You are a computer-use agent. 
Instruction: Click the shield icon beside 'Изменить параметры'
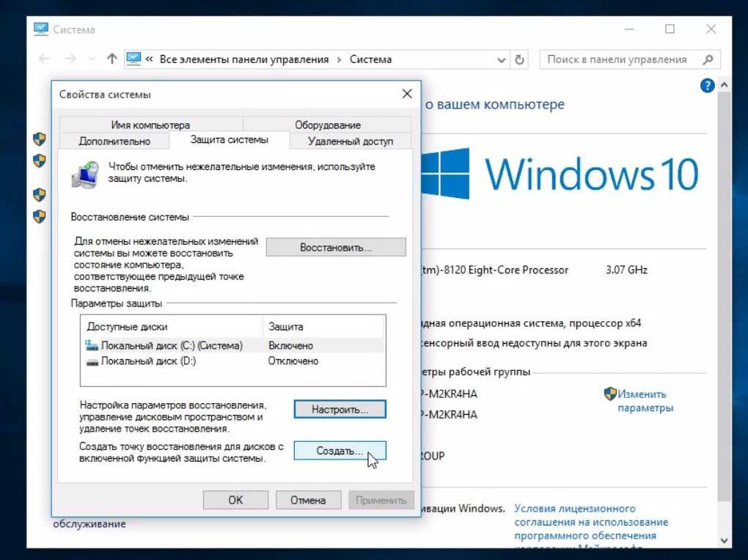coord(610,394)
